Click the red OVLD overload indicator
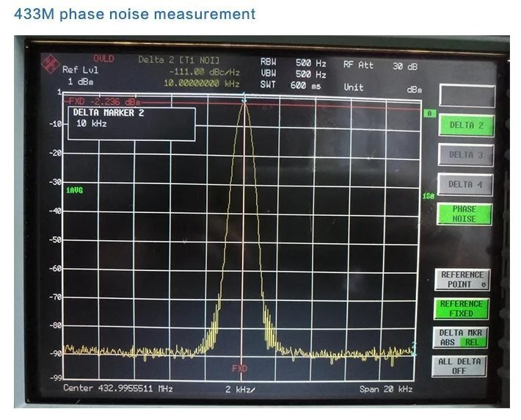 (x=103, y=59)
